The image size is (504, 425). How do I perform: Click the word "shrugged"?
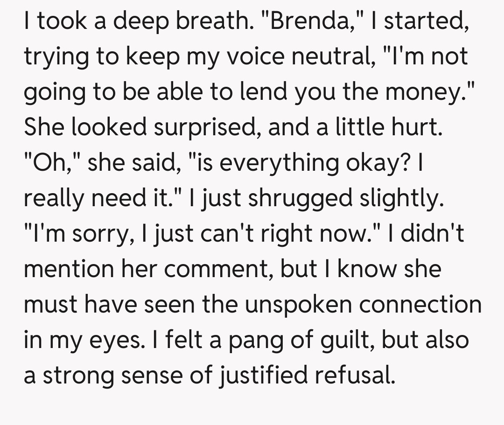tap(301, 198)
